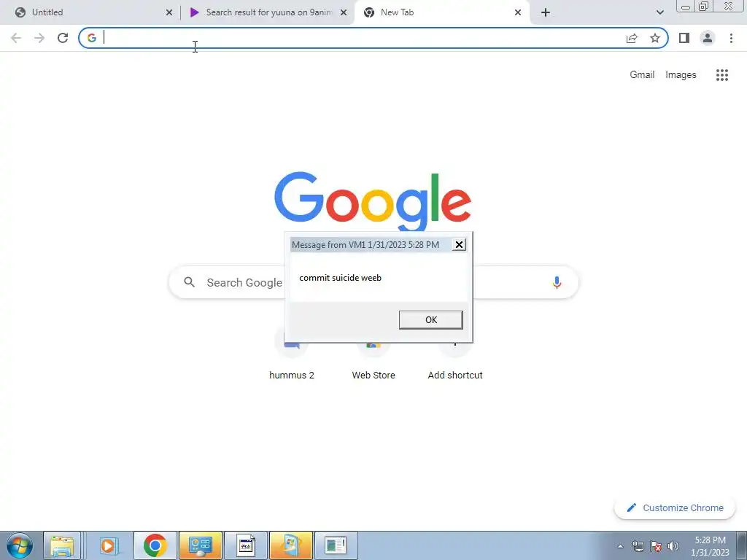
Task: Open Windows Explorer from taskbar
Action: coord(62,545)
